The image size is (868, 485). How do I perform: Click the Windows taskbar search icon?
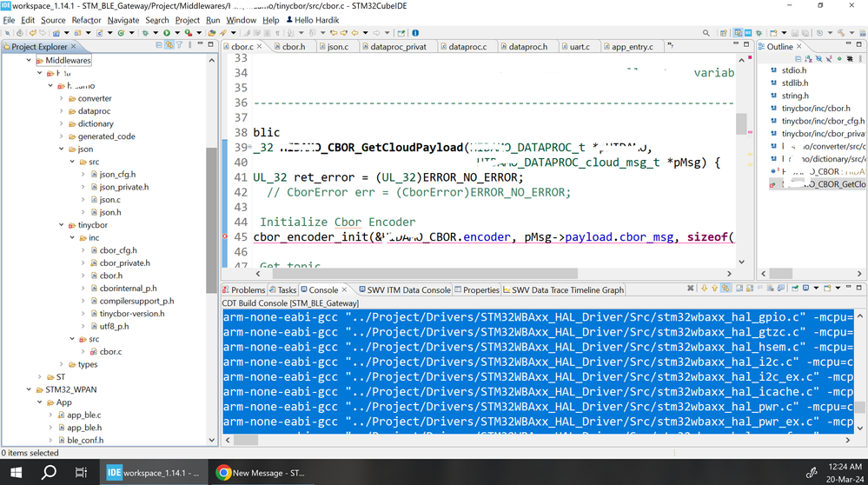[x=49, y=472]
